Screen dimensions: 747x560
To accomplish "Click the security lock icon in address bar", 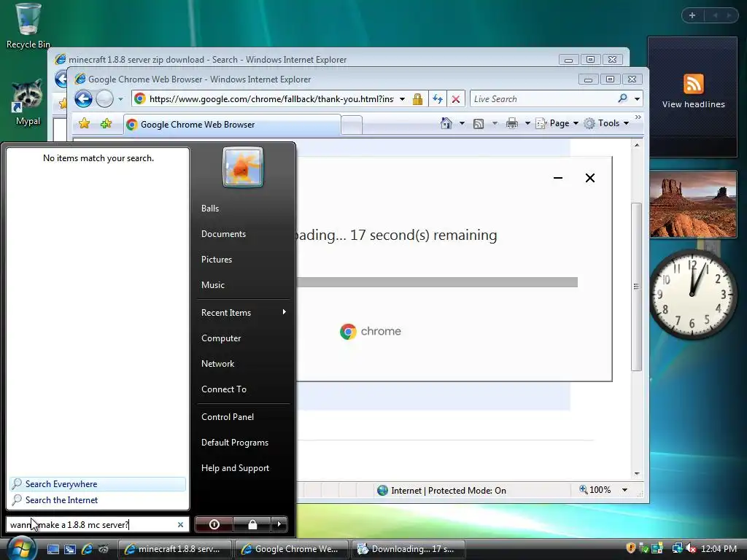I will [x=418, y=99].
